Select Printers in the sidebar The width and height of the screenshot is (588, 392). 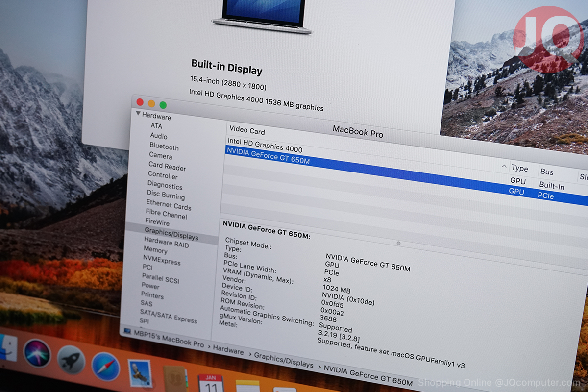pyautogui.click(x=152, y=295)
